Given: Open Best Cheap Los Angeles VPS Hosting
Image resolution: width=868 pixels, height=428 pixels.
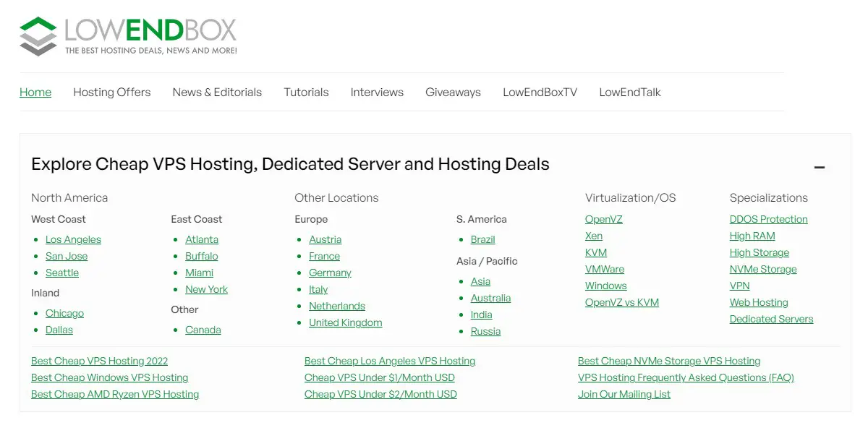Looking at the screenshot, I should point(390,361).
